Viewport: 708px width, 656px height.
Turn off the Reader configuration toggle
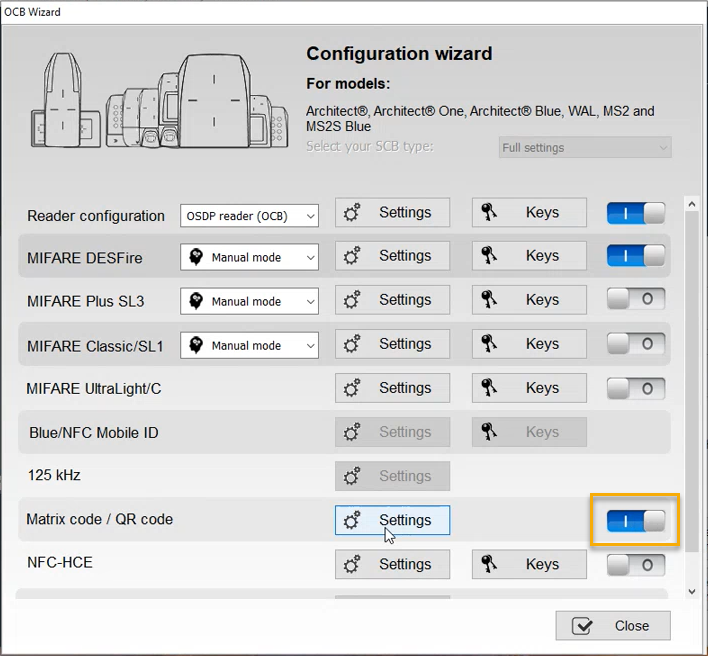point(635,213)
